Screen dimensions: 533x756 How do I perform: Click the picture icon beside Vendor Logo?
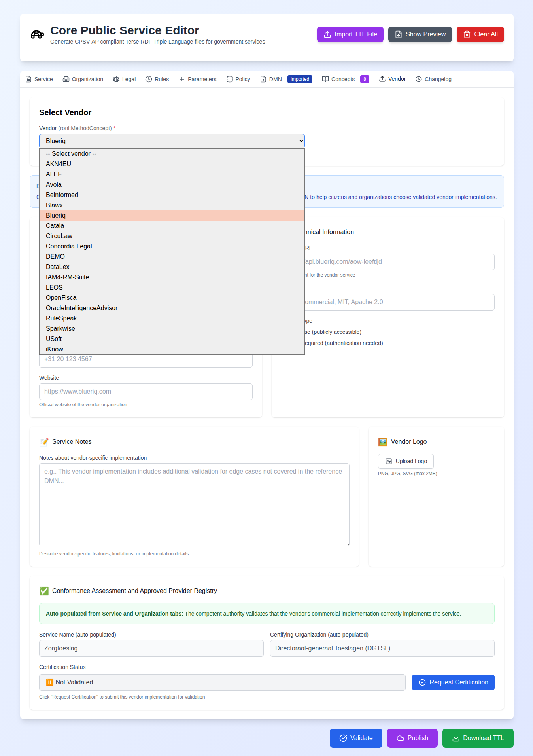pos(382,441)
